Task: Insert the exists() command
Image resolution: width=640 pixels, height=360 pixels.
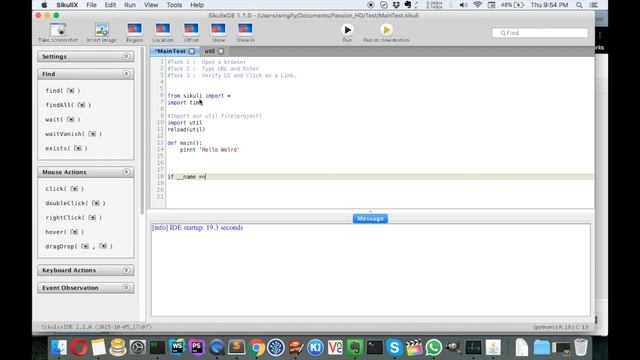Action: tap(67, 148)
